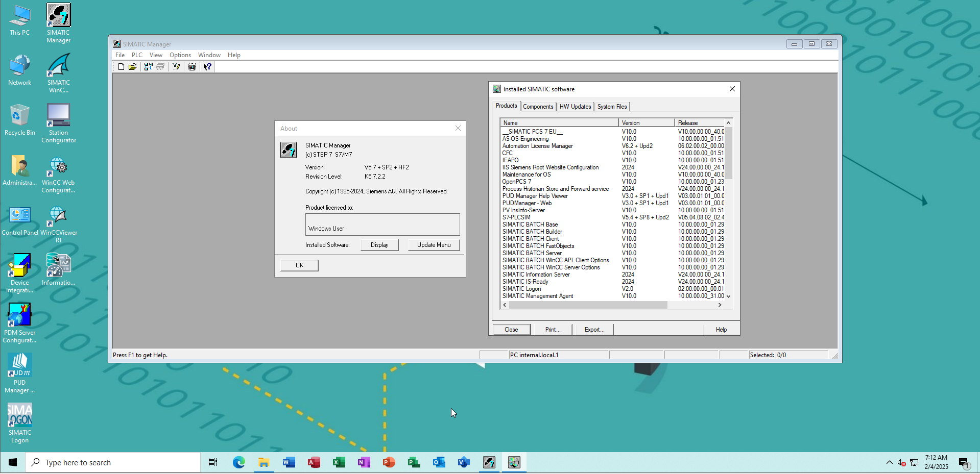980x474 pixels.
Task: Show hidden system tray icons
Action: pyautogui.click(x=889, y=462)
